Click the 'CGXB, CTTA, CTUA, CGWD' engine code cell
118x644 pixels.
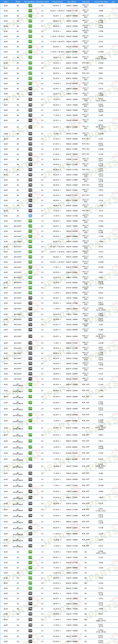101,428
